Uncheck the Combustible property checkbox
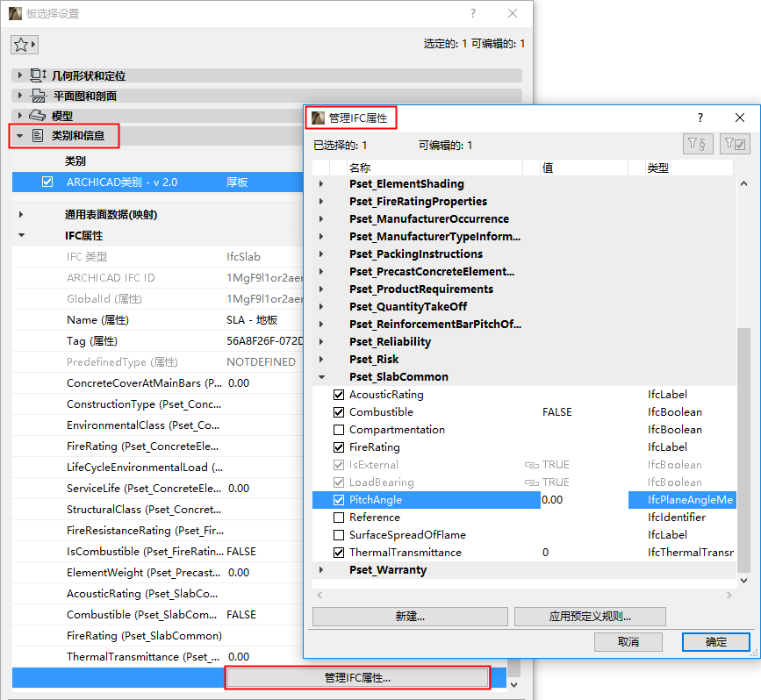The image size is (761, 700). pos(339,411)
